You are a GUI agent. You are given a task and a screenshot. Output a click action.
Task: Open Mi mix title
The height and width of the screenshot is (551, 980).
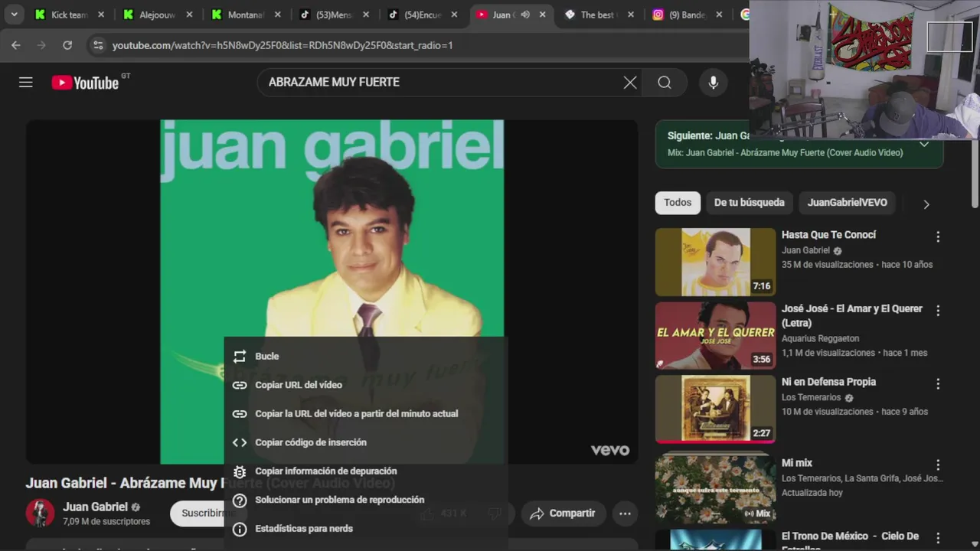pos(797,463)
